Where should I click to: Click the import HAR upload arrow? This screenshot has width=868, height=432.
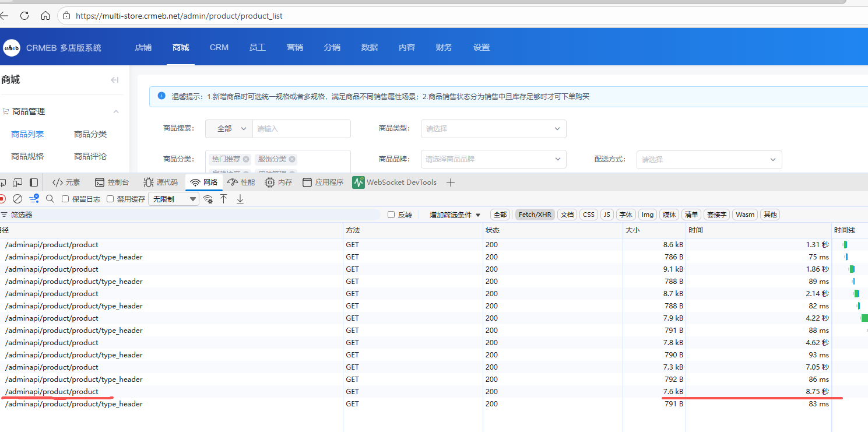click(223, 199)
